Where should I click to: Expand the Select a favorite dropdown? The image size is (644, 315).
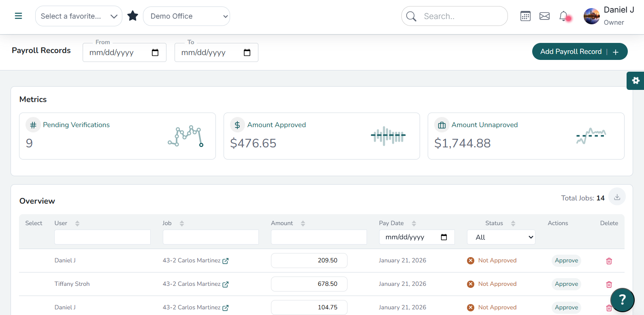[79, 16]
